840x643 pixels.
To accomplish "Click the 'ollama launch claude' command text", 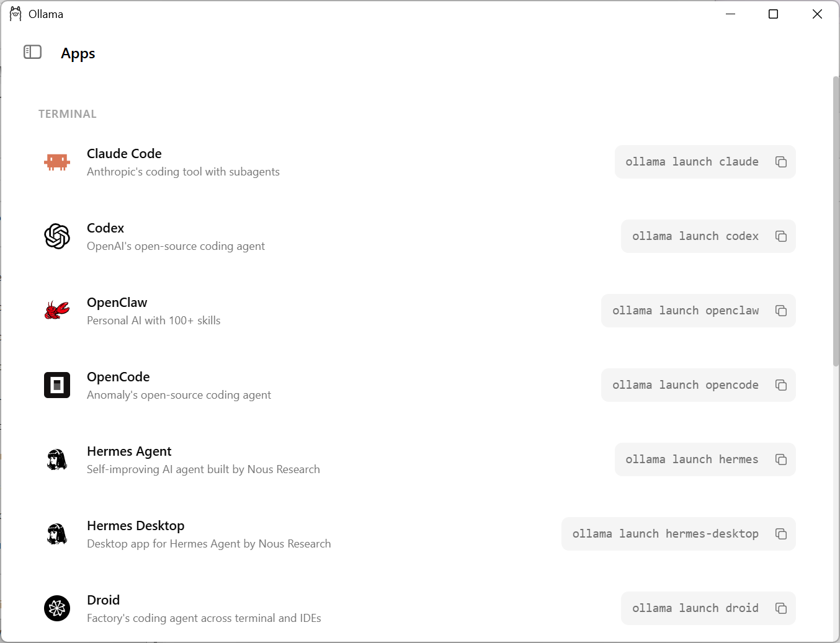I will click(x=692, y=162).
